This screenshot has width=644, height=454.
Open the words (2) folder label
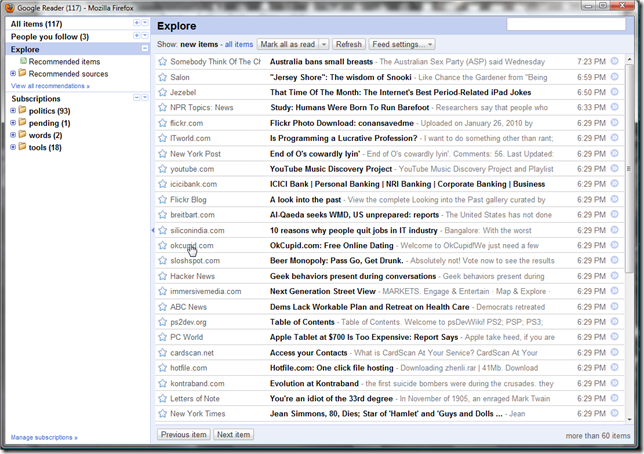tap(45, 135)
